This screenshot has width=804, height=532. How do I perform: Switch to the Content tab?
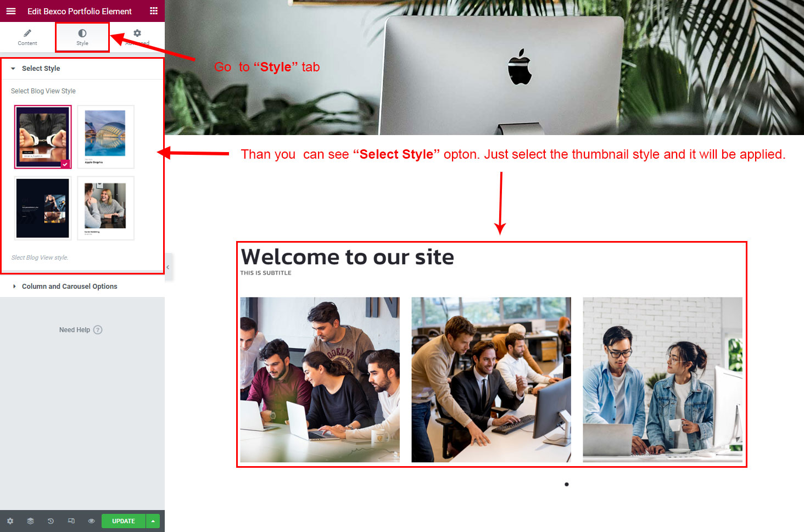pos(27,37)
